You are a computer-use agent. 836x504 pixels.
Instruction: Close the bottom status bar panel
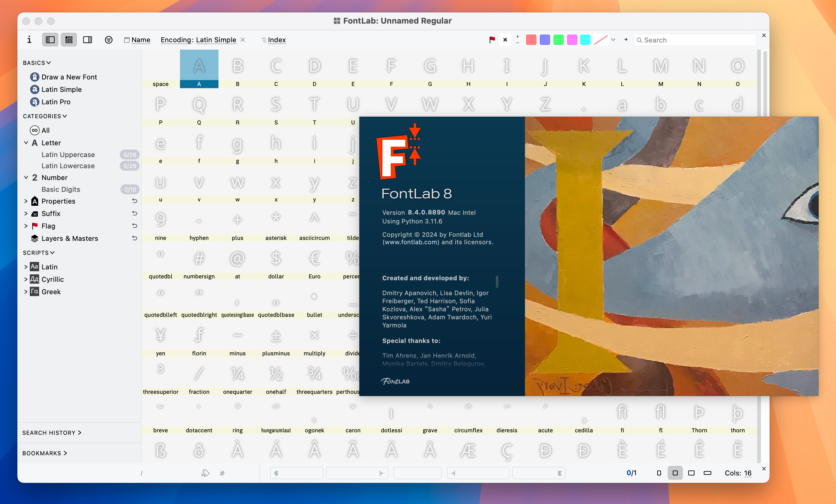tap(764, 468)
